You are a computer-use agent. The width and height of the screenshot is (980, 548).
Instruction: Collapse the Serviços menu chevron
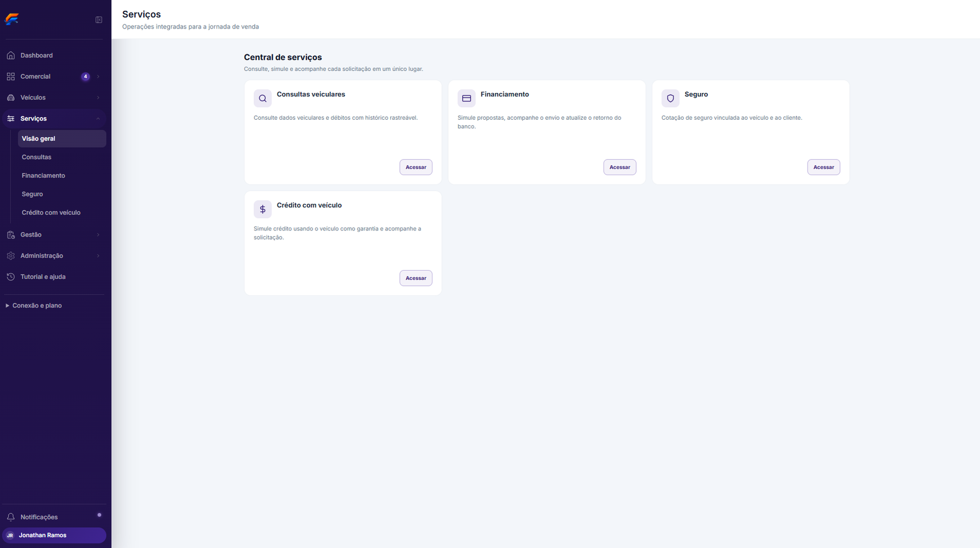pos(98,119)
